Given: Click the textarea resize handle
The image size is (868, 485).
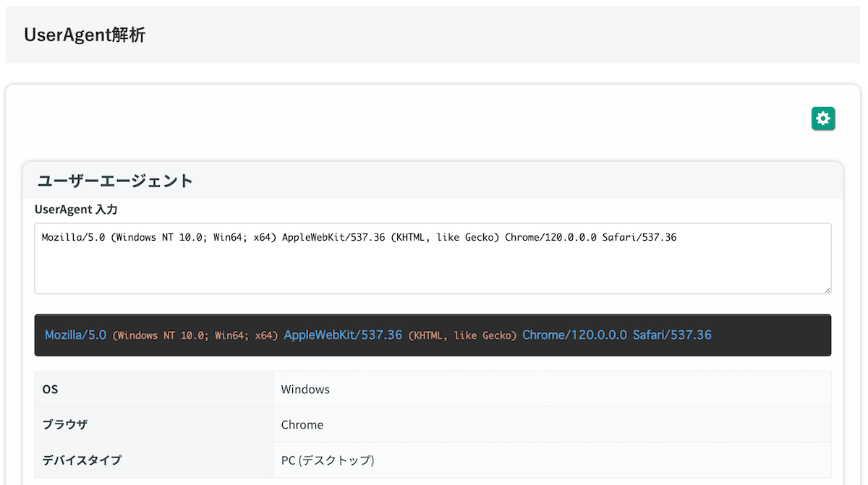Looking at the screenshot, I should coord(827,289).
